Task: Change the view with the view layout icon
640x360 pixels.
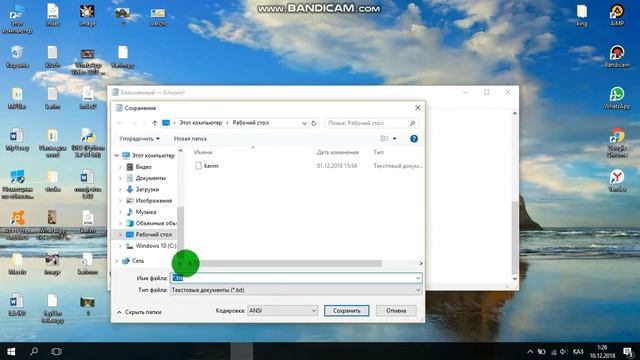Action: click(x=384, y=139)
